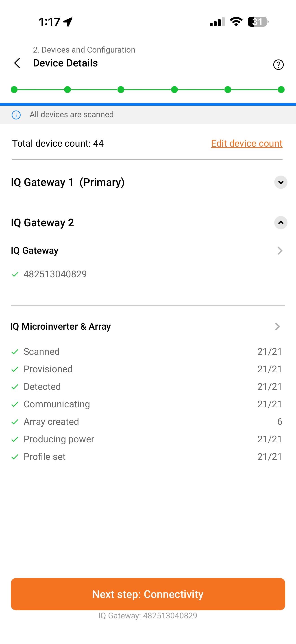Tap the Wi-Fi status icon
Screen dimensions: 296x644
[236, 22]
